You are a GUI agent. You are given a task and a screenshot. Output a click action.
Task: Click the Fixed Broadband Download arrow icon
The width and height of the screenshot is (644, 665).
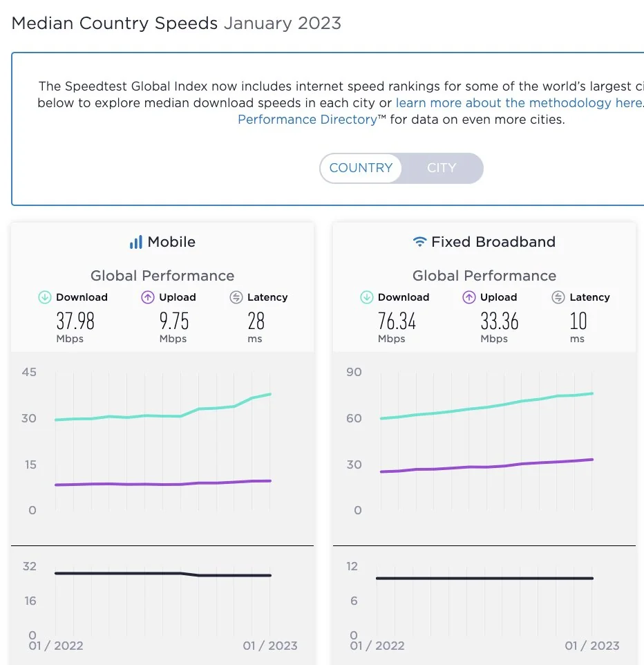[x=367, y=297]
